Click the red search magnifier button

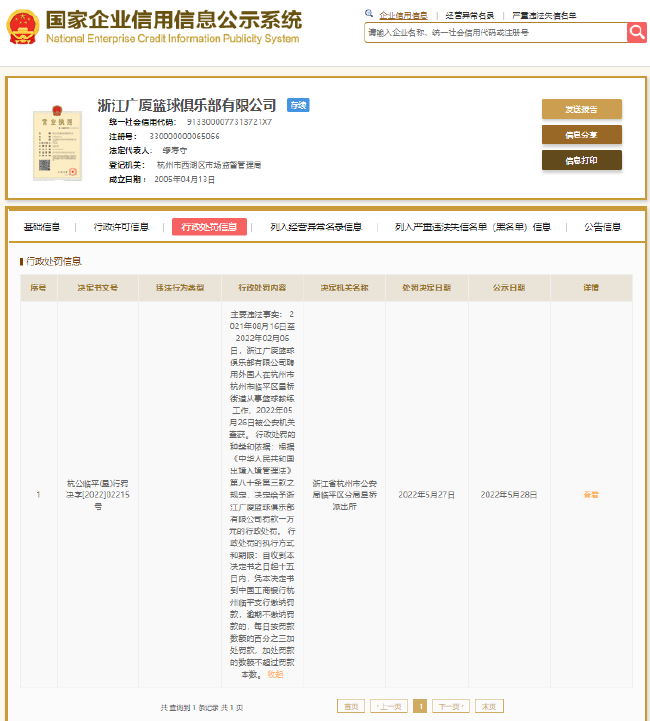(x=637, y=32)
